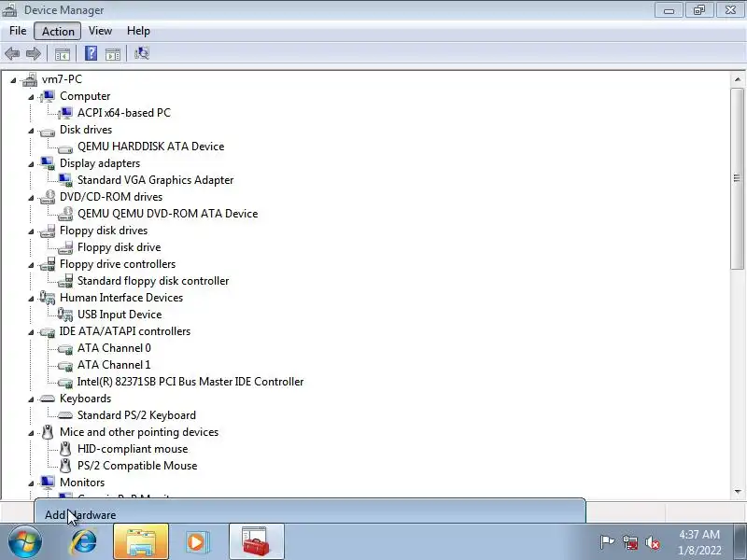This screenshot has width=747, height=560.
Task: Select the ATA Channel 0 icon
Action: pos(65,349)
